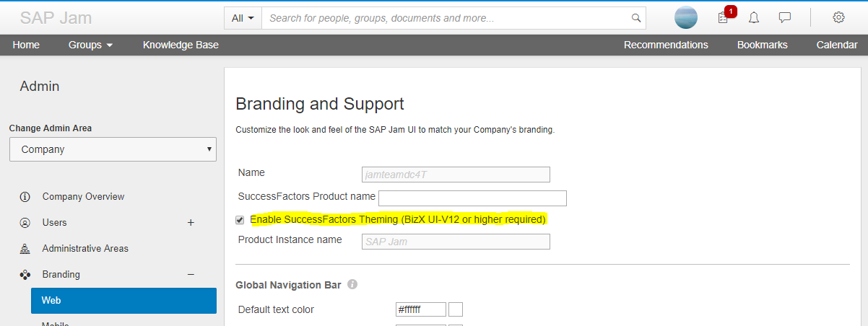Open Company Overview link
Screen dimensions: 868x326
pos(83,197)
